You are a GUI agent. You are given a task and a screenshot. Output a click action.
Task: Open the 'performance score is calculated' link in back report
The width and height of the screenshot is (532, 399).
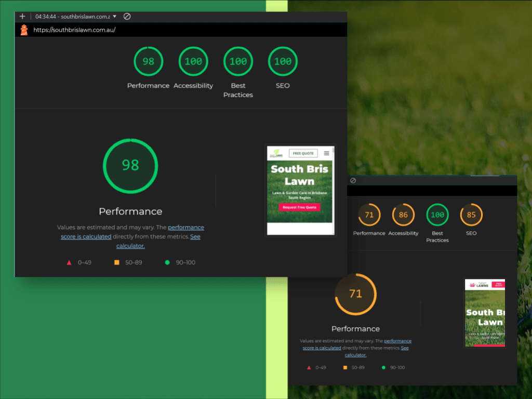coord(357,344)
